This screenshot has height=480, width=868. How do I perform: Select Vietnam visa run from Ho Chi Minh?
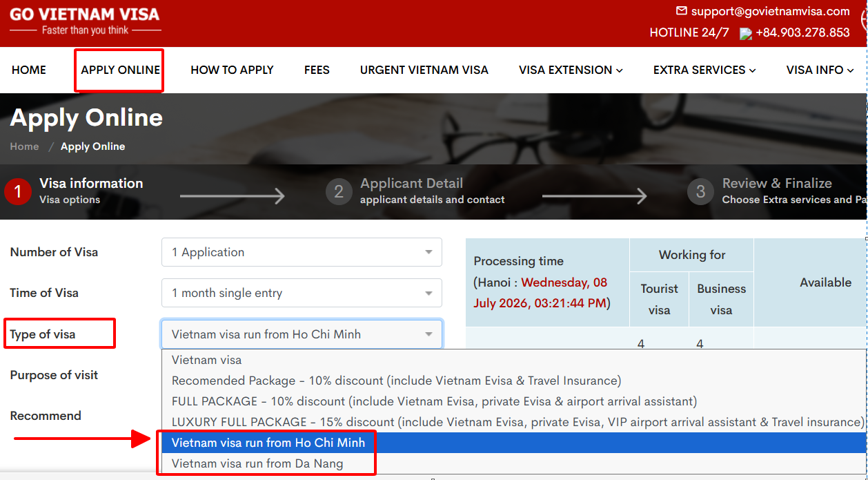514,443
